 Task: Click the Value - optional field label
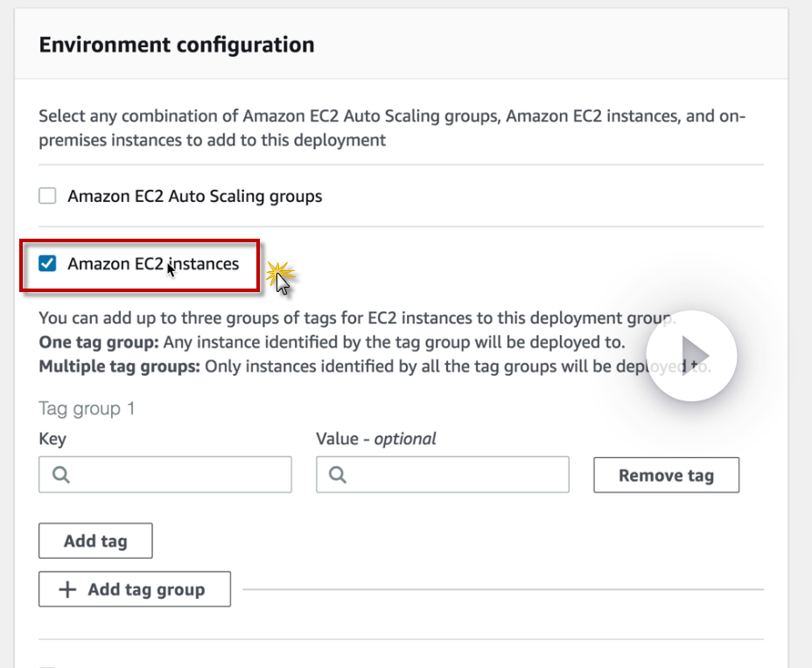pos(375,438)
